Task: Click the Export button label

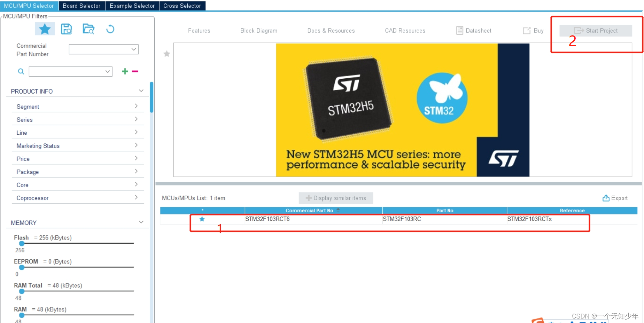Action: pyautogui.click(x=619, y=198)
